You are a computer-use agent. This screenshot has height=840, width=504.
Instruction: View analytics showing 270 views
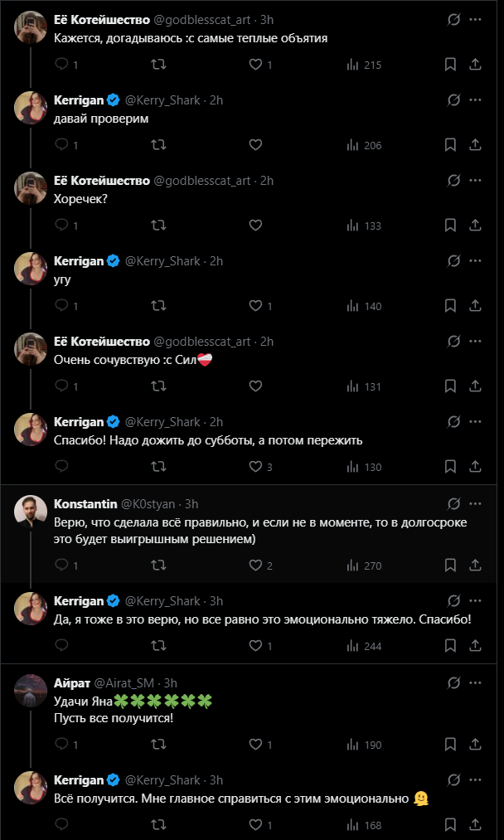click(x=363, y=566)
